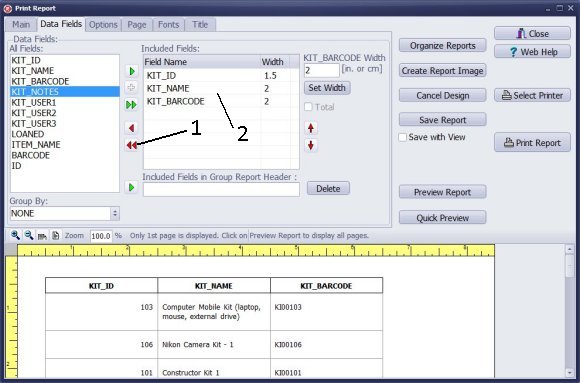Remove selected field with red left arrow
Screen dimensions: 580x383
pos(132,128)
